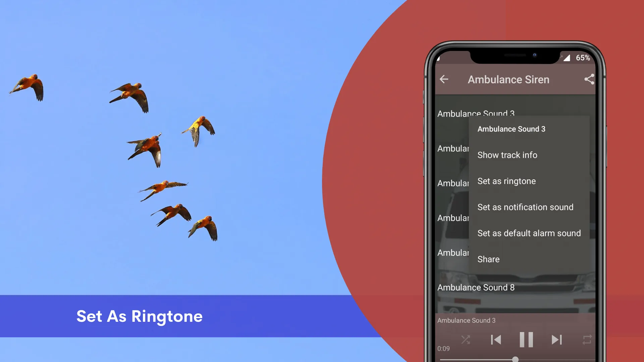Click the back navigation arrow icon
The height and width of the screenshot is (362, 644).
[444, 79]
